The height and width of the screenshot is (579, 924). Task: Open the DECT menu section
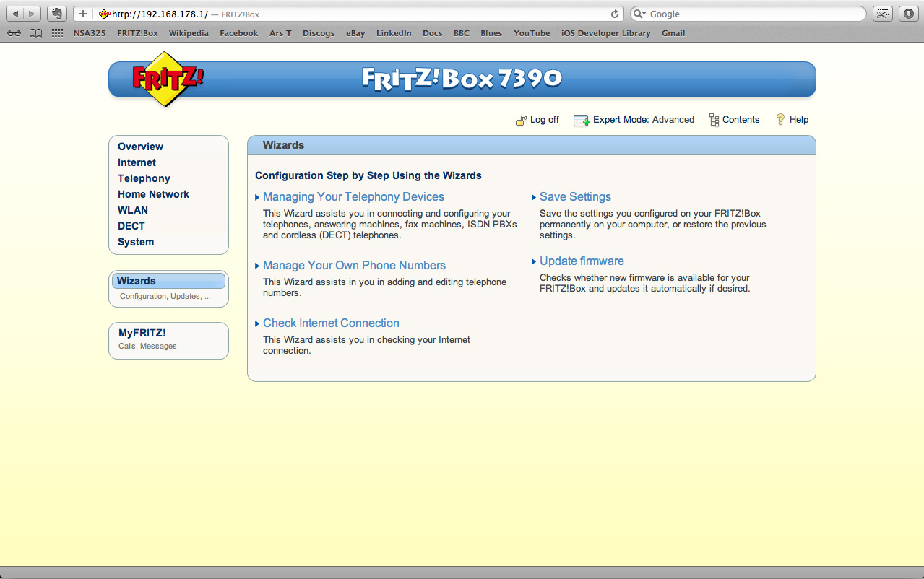coord(131,226)
